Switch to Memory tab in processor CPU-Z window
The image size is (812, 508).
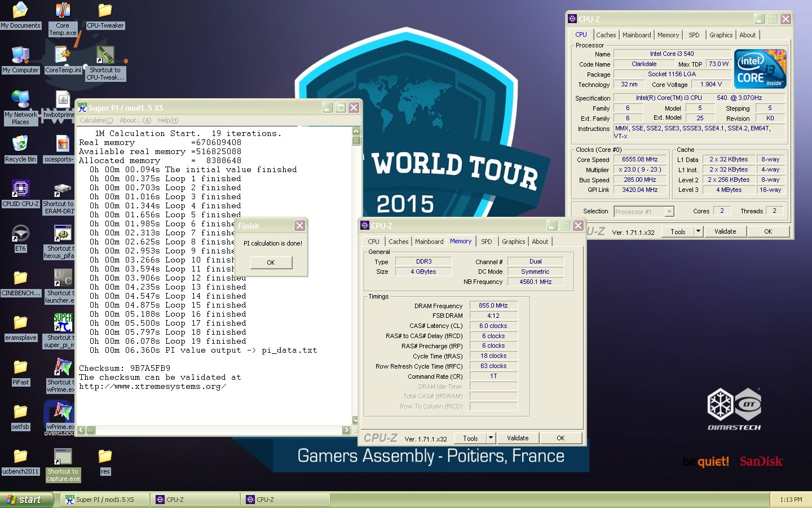(668, 35)
